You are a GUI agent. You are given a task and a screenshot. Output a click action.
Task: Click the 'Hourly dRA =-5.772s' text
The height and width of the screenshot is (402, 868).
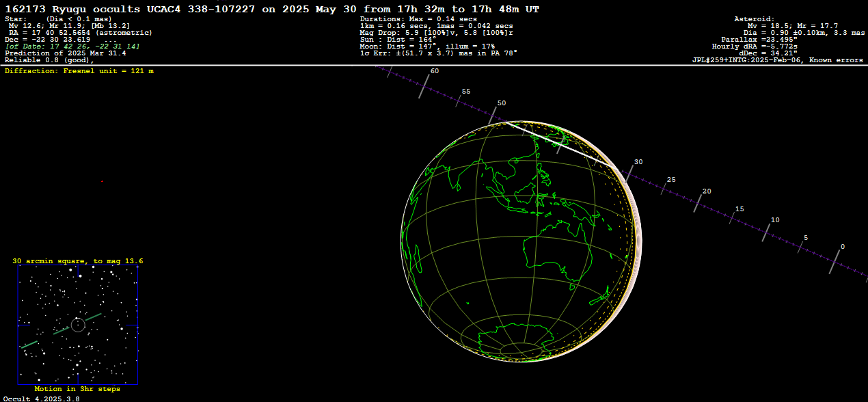point(755,46)
